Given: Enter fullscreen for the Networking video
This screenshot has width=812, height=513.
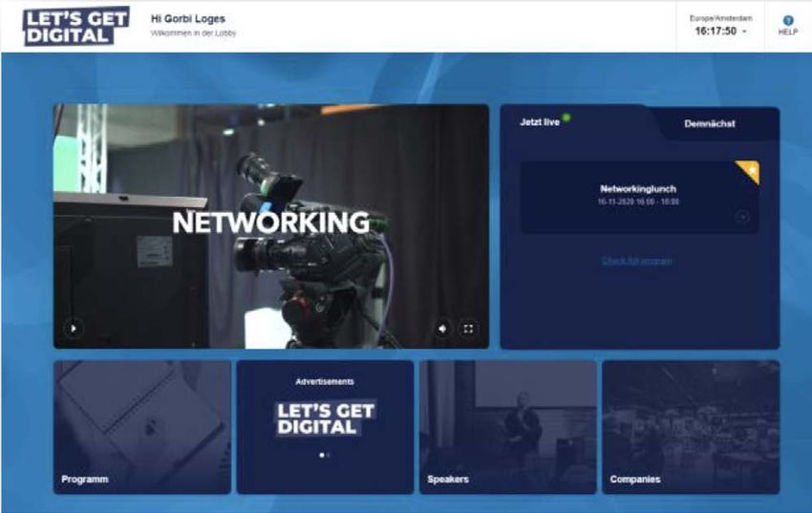Looking at the screenshot, I should [x=468, y=329].
